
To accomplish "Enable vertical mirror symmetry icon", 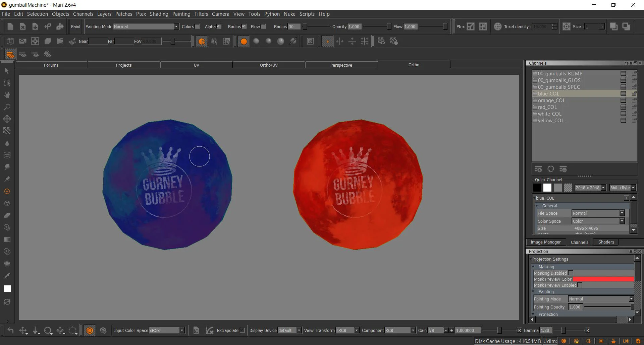I will (x=339, y=41).
